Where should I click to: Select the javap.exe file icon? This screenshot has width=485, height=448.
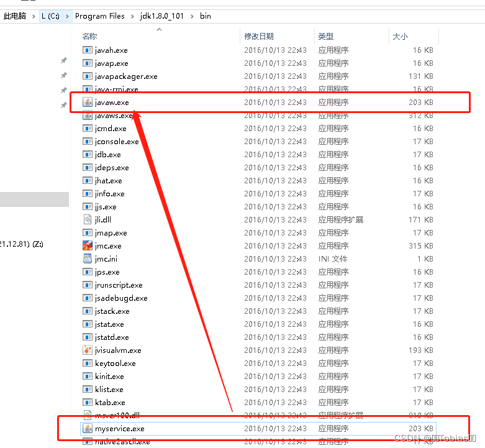point(88,63)
